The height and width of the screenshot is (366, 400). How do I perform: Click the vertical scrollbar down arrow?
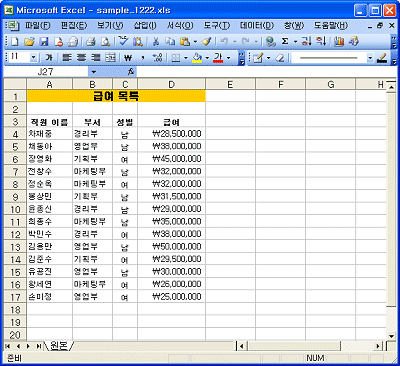[x=391, y=336]
